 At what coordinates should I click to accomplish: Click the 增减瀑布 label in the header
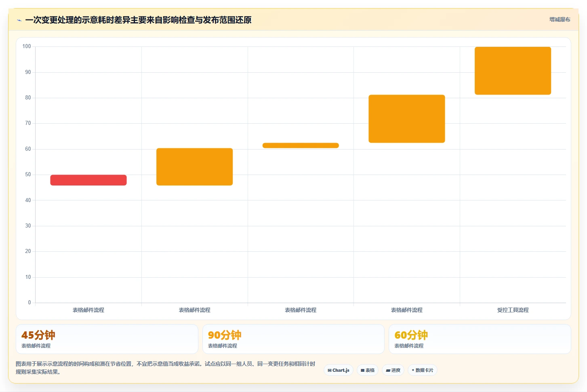560,19
